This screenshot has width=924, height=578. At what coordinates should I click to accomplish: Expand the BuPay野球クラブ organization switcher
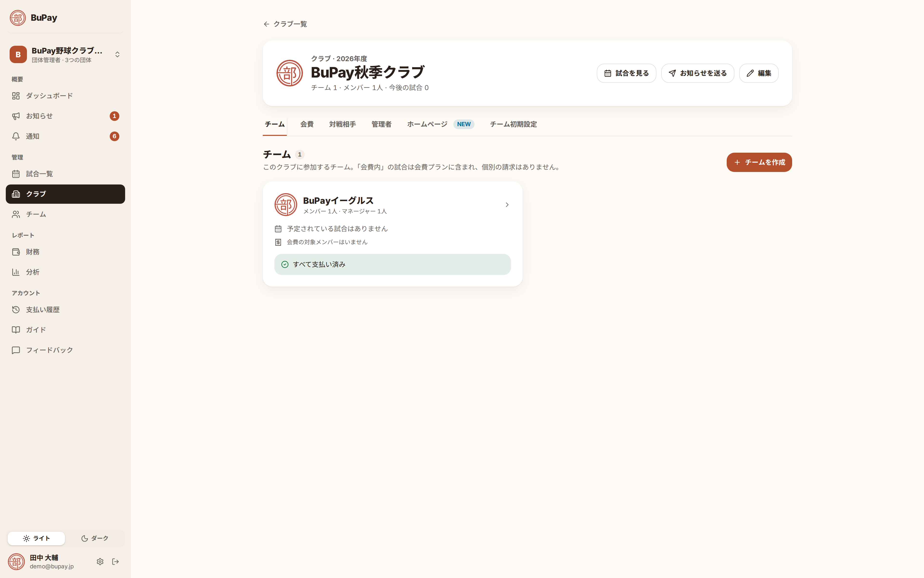[x=65, y=55]
